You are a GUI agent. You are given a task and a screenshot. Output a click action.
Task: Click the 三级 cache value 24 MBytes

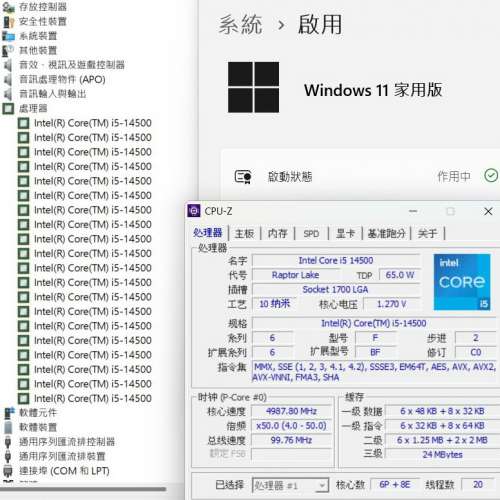[442, 455]
